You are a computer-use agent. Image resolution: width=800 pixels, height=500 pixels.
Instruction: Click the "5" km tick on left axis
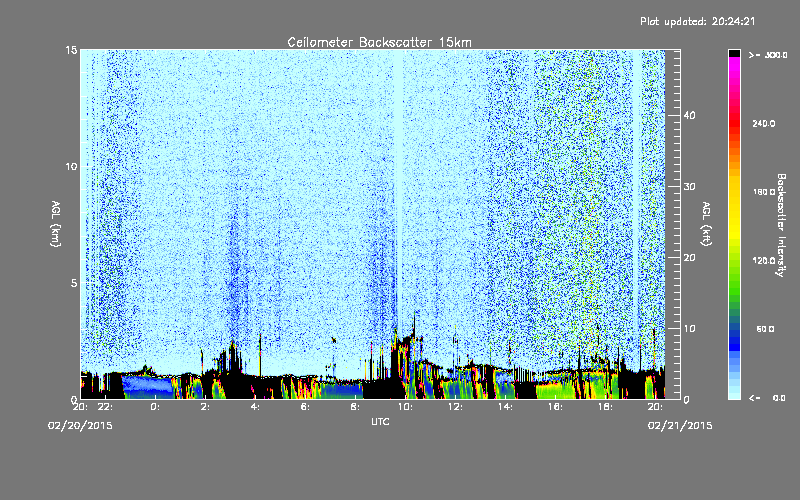(74, 283)
